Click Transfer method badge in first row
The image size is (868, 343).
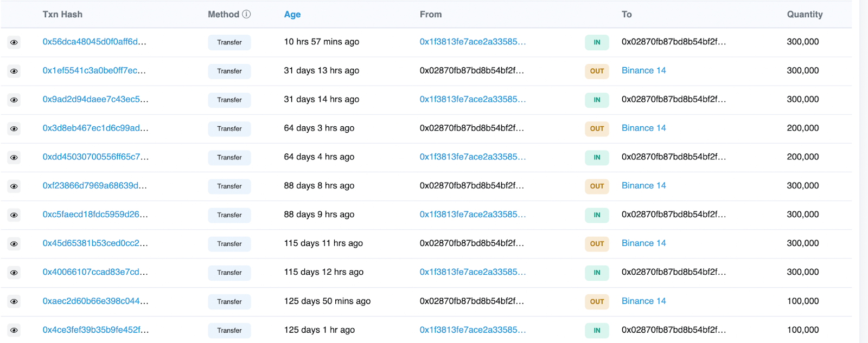229,42
